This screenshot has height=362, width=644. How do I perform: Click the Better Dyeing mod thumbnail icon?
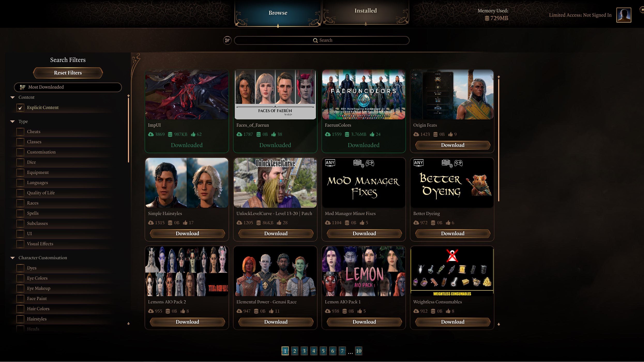pos(452,182)
